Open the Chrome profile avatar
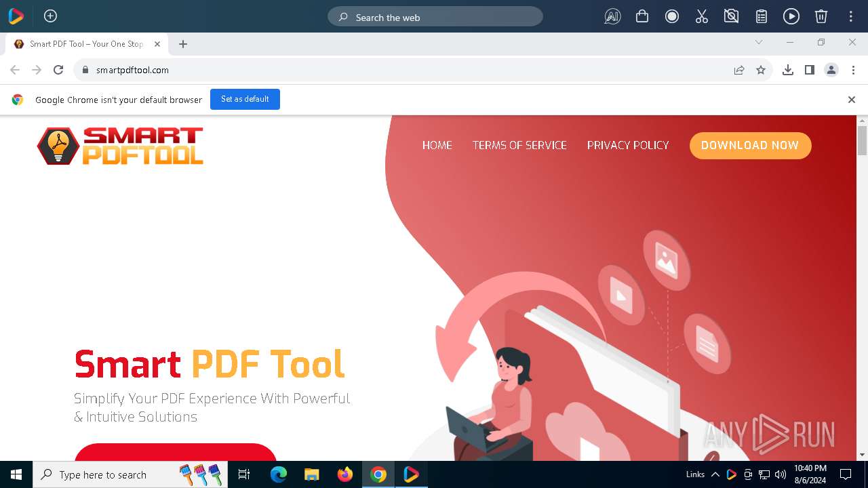This screenshot has width=868, height=488. tap(831, 70)
